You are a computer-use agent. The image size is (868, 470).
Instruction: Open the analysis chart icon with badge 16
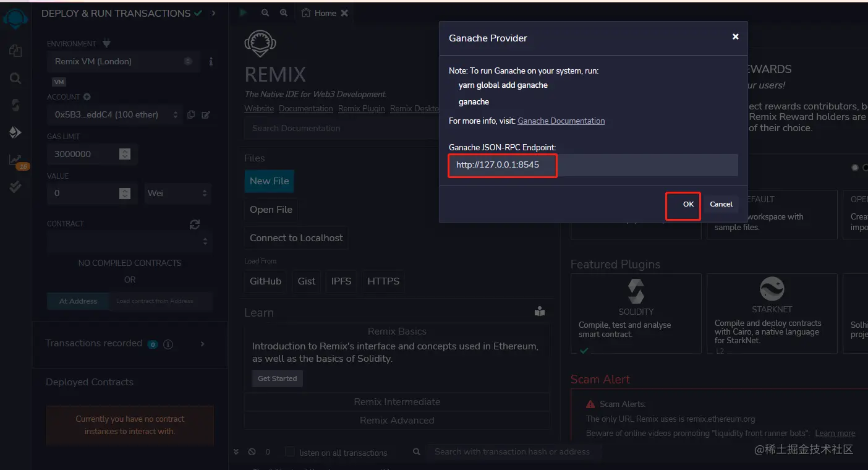click(17, 161)
